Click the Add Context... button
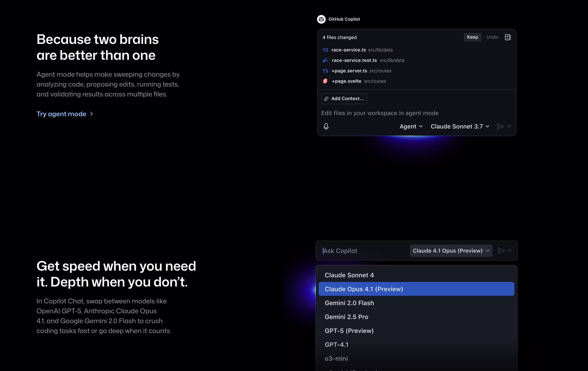This screenshot has height=371, width=588. coord(344,99)
